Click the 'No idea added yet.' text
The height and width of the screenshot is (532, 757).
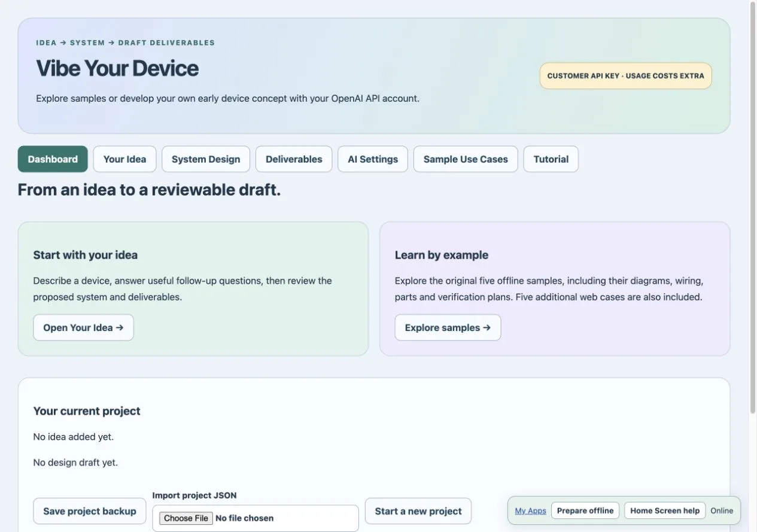tap(74, 437)
